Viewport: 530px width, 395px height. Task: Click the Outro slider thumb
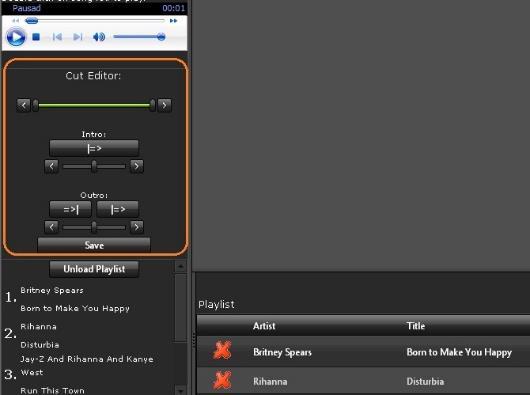94,227
